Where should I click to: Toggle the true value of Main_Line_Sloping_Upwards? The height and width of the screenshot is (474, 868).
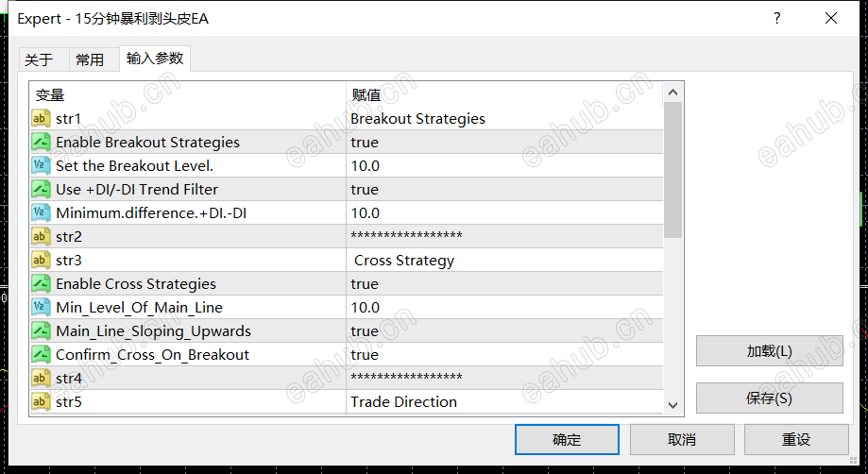click(365, 330)
